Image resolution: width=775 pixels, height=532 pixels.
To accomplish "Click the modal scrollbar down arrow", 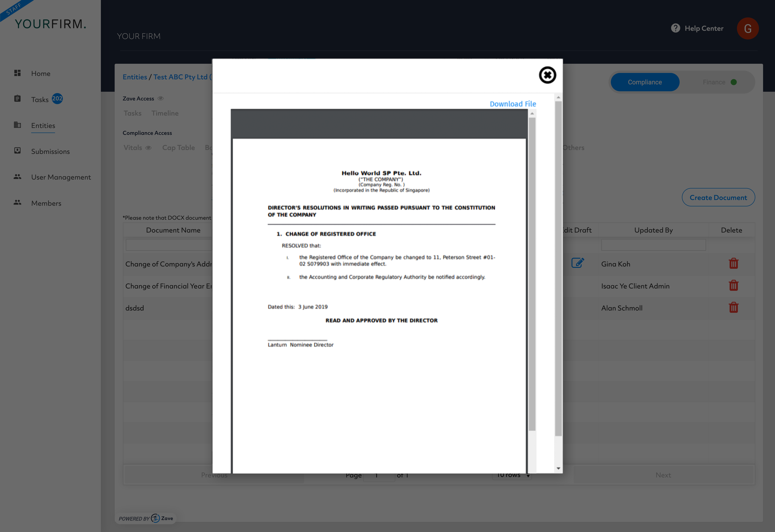I will coord(558,468).
